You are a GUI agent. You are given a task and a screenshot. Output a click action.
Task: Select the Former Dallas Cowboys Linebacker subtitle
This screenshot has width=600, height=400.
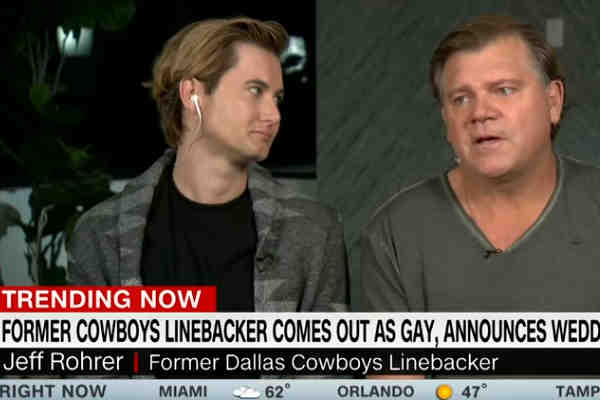pyautogui.click(x=323, y=362)
